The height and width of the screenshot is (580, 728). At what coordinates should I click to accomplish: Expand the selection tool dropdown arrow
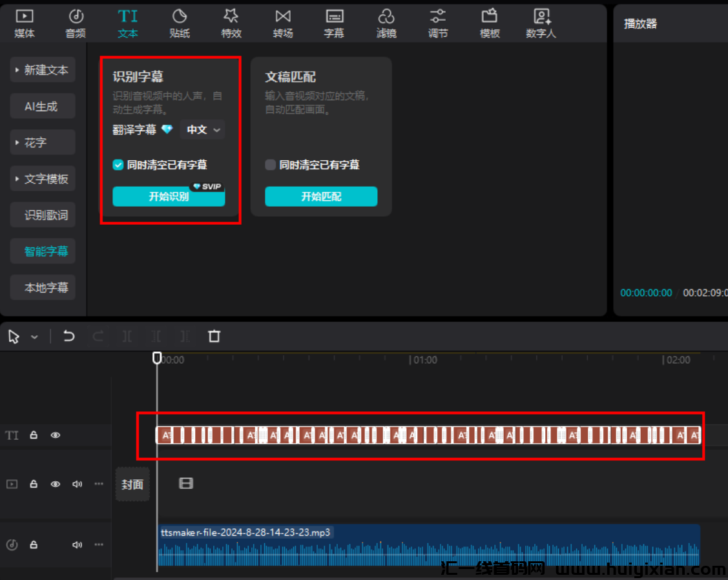coord(35,337)
